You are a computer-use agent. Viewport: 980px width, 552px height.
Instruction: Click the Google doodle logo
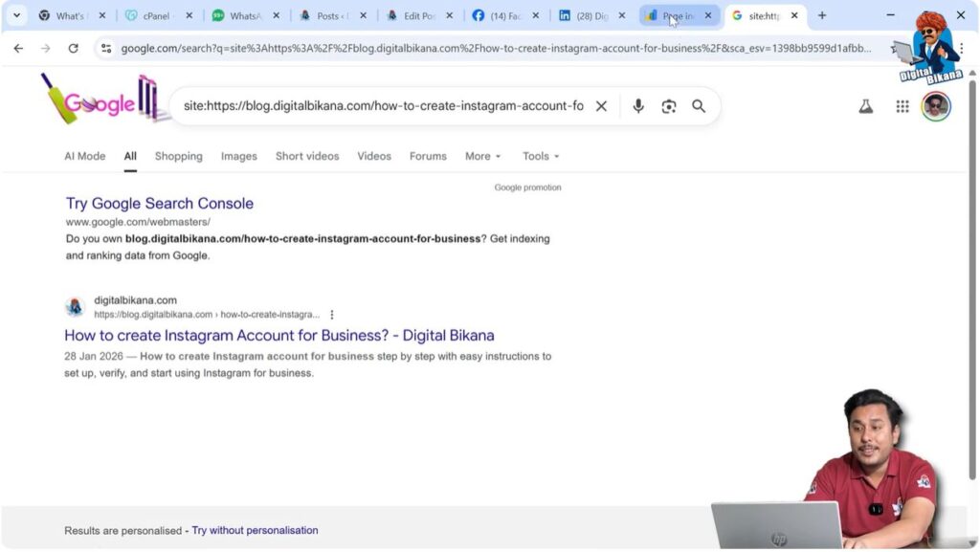click(103, 99)
